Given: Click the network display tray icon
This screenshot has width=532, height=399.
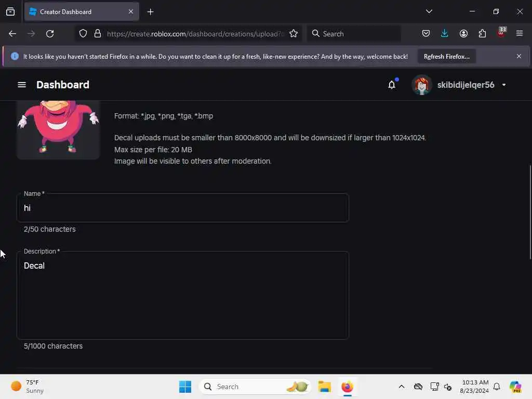Looking at the screenshot, I should tap(435, 387).
